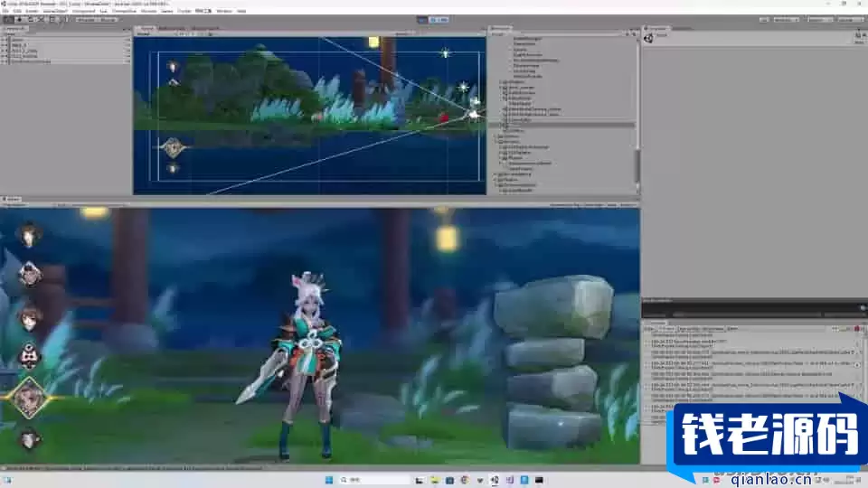
Task: Click the diamond portrait frame in Scene view
Action: point(174,147)
